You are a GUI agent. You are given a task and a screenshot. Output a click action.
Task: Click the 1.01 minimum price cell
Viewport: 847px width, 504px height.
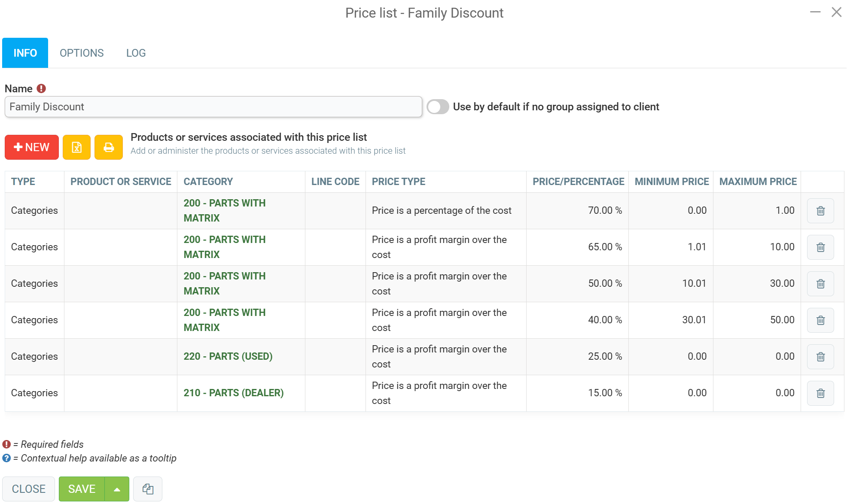coord(671,247)
